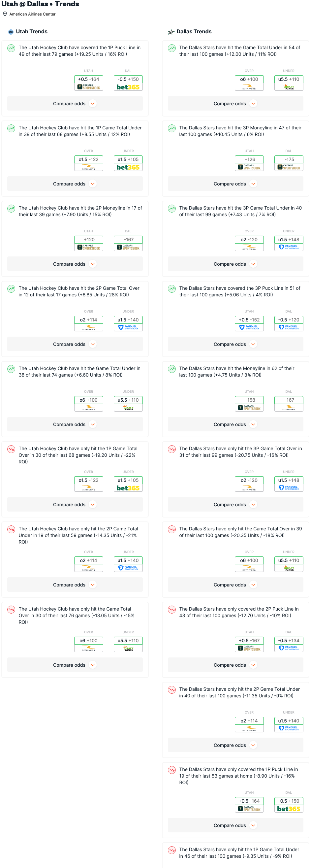Expand Compare odds under Utah 1P Puck Line trend
Screen dimensions: 310x868
coord(75,104)
